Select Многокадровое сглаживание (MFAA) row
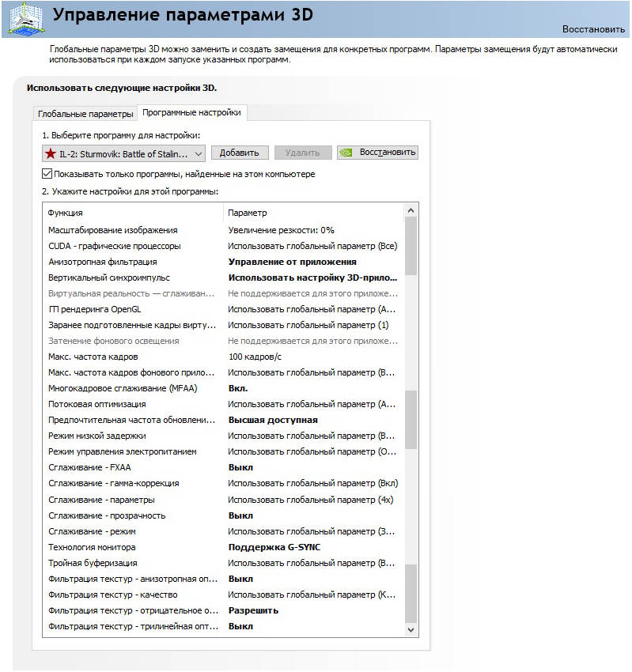This screenshot has width=632, height=672. (x=223, y=389)
